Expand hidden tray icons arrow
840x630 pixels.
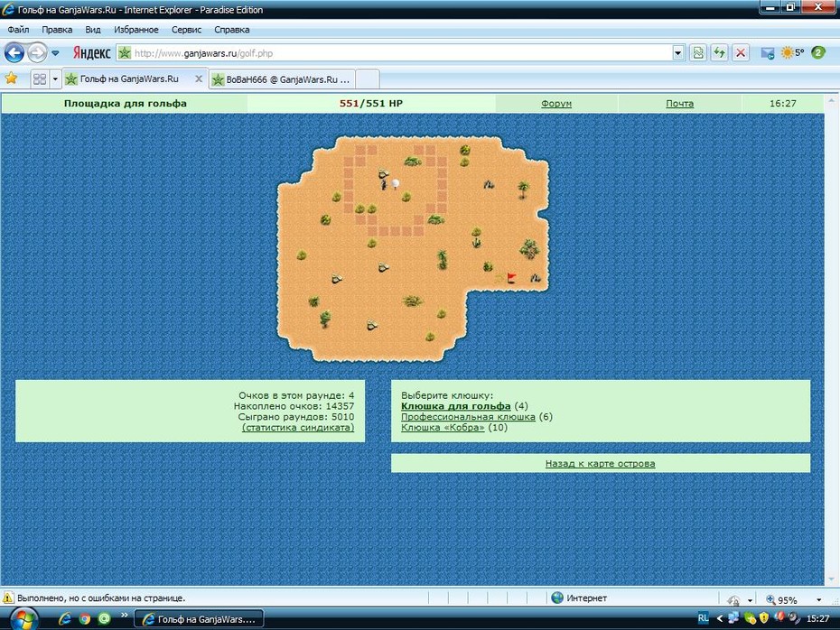[x=720, y=619]
